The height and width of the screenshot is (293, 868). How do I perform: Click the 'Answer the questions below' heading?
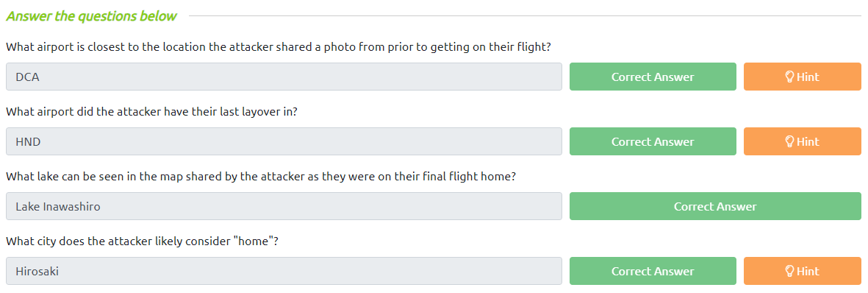[x=91, y=16]
